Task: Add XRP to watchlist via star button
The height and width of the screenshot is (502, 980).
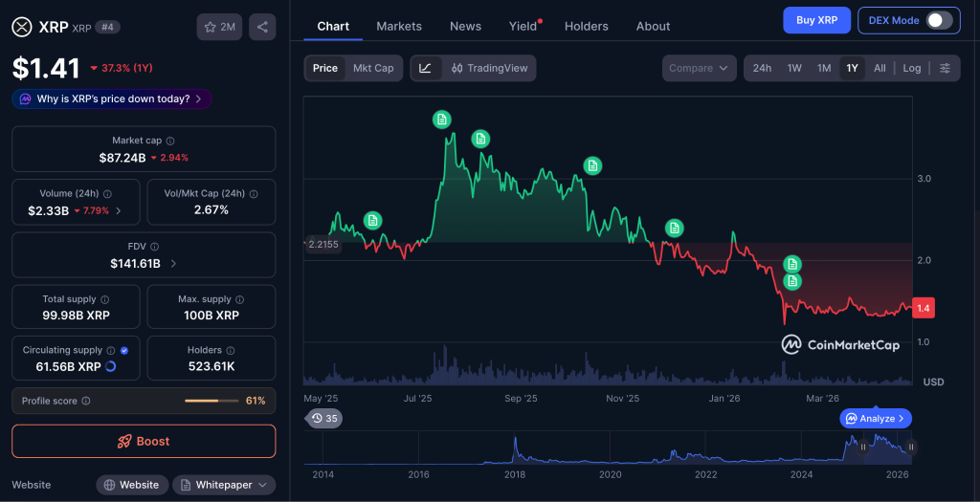Action: (219, 27)
